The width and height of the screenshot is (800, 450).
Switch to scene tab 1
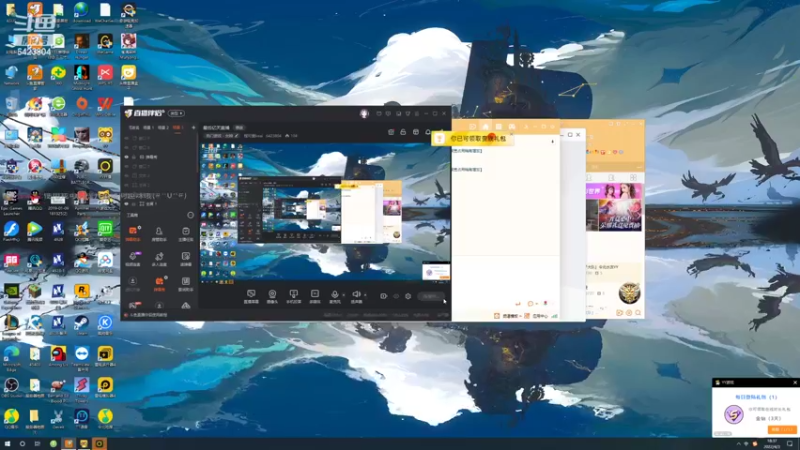[148, 128]
